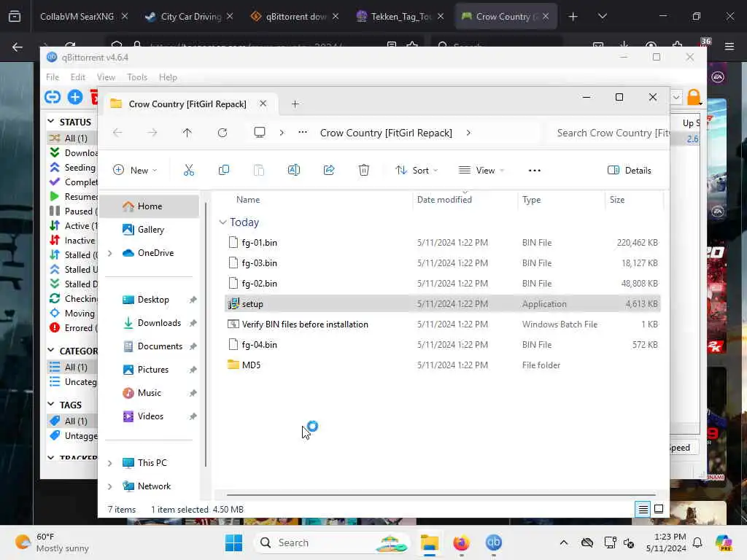Open the View menu in qBittorrent

[106, 77]
